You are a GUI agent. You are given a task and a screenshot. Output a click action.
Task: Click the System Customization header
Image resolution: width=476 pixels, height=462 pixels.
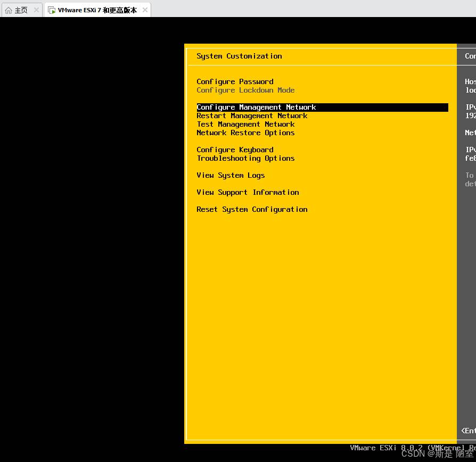click(239, 56)
